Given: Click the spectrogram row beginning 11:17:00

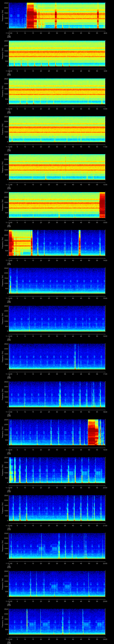Looking at the screenshot, I should click(57, 394).
